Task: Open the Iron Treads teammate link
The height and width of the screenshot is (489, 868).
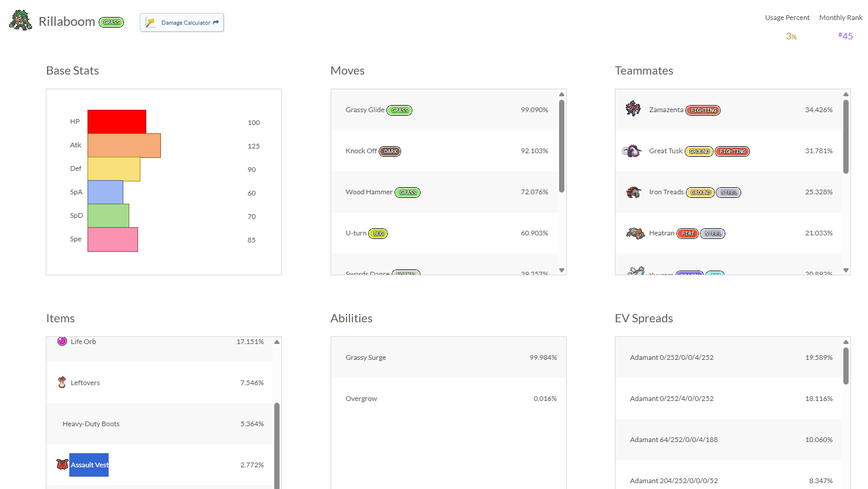Action: pyautogui.click(x=667, y=192)
